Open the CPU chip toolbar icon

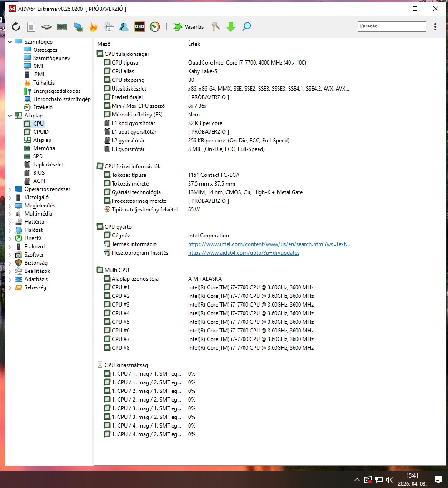click(x=46, y=27)
